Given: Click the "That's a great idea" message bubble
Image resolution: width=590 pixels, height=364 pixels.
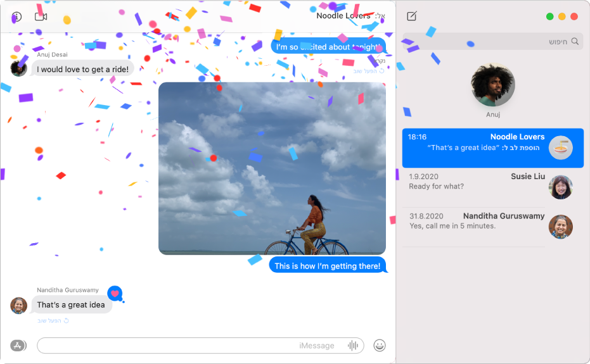Looking at the screenshot, I should (71, 305).
